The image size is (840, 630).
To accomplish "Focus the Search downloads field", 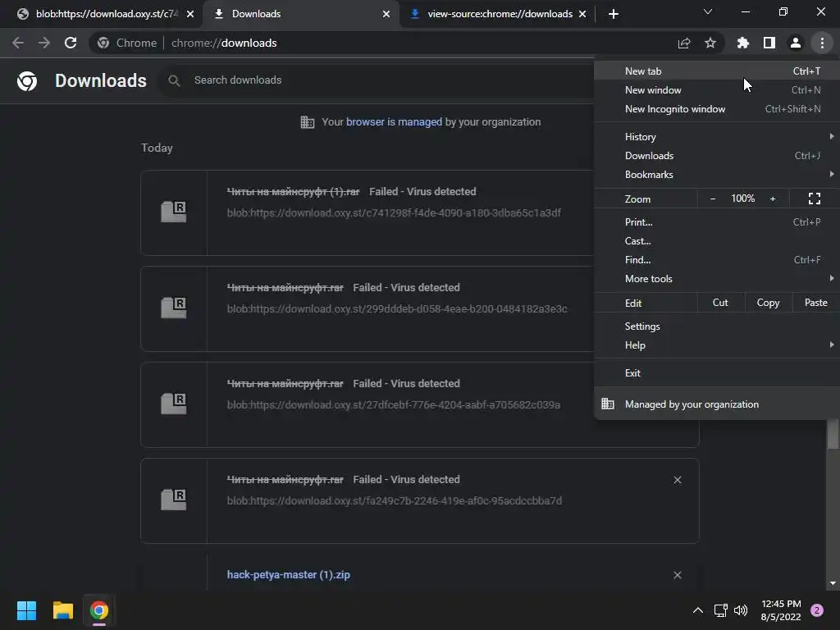I will pos(375,80).
